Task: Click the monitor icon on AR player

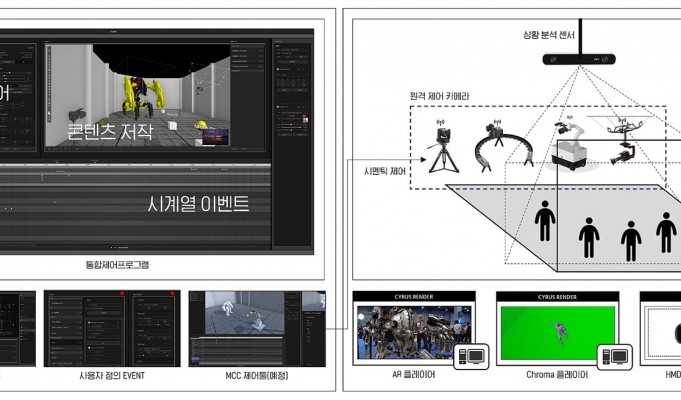Action: [468, 354]
